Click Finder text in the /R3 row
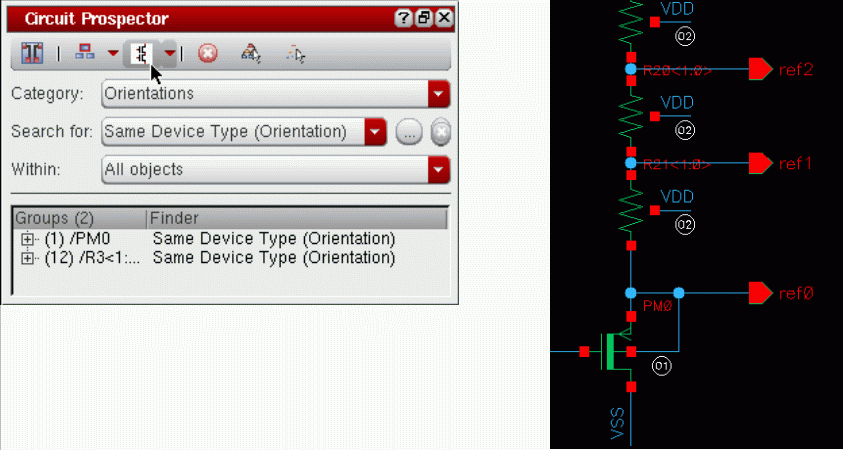This screenshot has height=450, width=843. pos(274,259)
